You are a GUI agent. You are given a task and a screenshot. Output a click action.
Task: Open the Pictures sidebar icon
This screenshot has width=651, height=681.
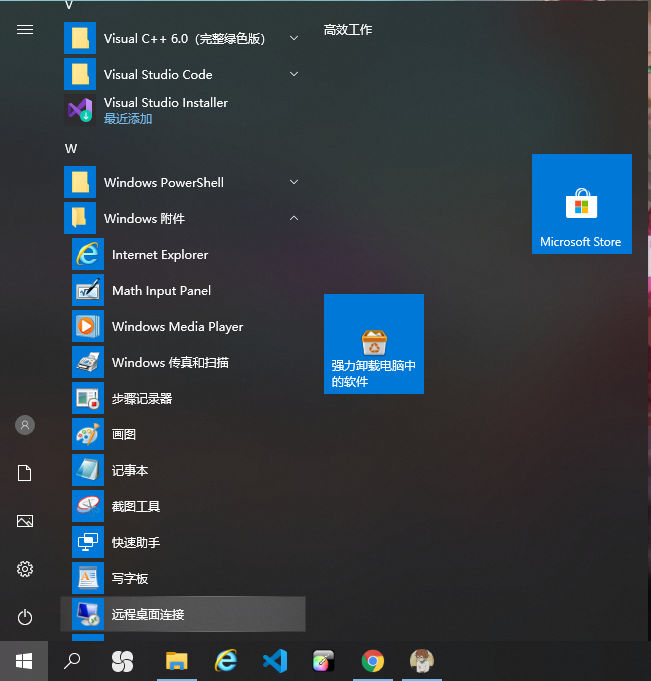tap(25, 521)
